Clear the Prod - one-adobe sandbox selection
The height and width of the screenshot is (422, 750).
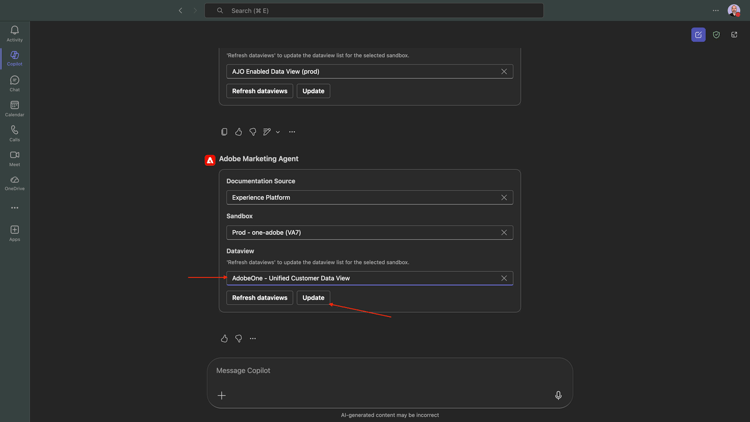pyautogui.click(x=504, y=233)
